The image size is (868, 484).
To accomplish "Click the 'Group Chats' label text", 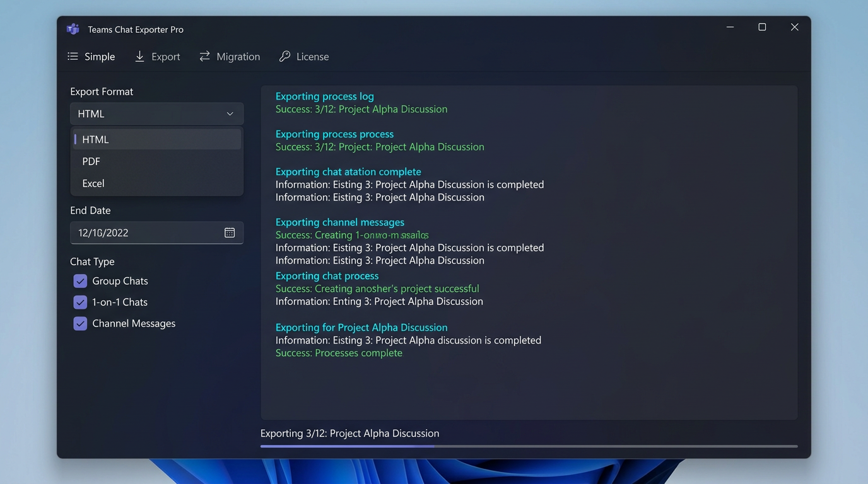I will click(x=120, y=281).
